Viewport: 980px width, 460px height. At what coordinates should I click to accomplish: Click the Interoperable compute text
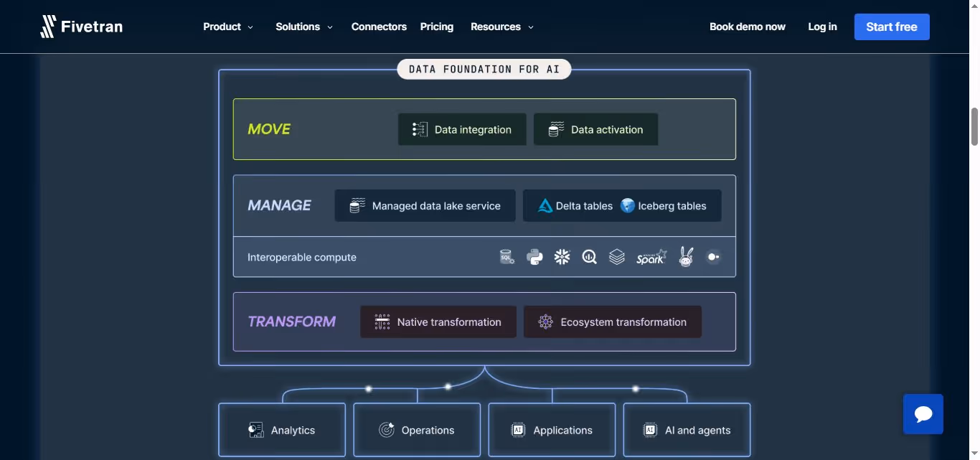click(302, 257)
